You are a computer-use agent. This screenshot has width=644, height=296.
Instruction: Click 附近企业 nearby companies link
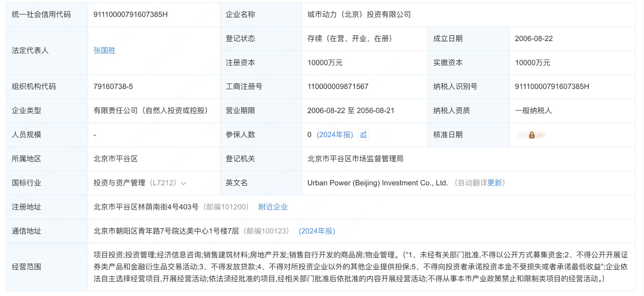(273, 207)
